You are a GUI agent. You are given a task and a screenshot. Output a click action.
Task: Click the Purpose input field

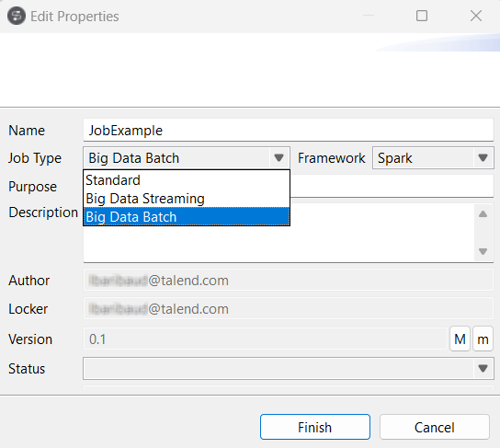(392, 187)
